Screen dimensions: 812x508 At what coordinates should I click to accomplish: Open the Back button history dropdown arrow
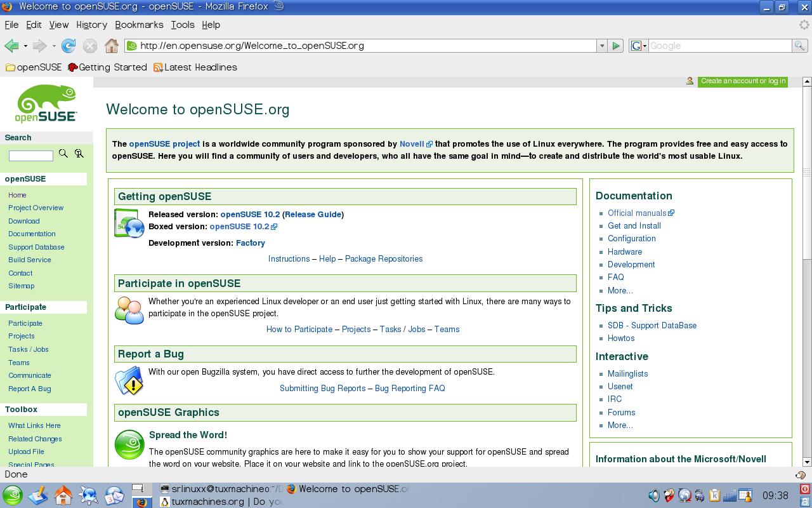point(25,46)
